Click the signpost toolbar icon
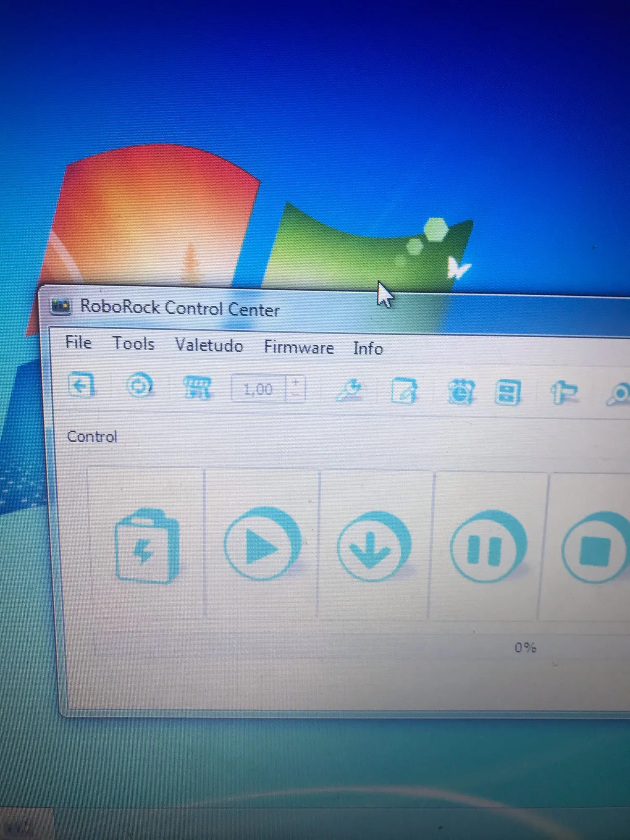 point(564,394)
